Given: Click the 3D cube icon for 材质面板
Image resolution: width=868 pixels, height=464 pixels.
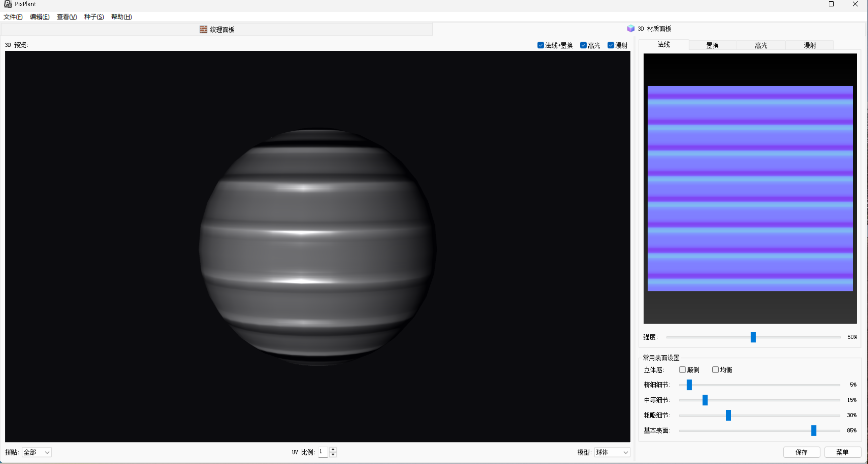Looking at the screenshot, I should coord(630,28).
